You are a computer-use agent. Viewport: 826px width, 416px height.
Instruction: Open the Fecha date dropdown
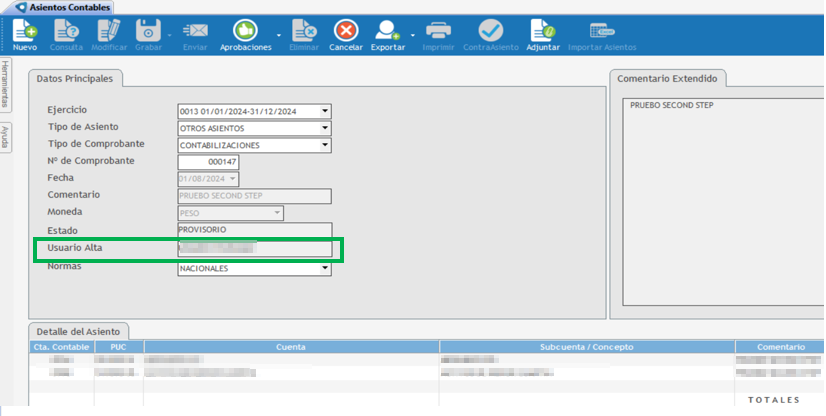click(232, 179)
